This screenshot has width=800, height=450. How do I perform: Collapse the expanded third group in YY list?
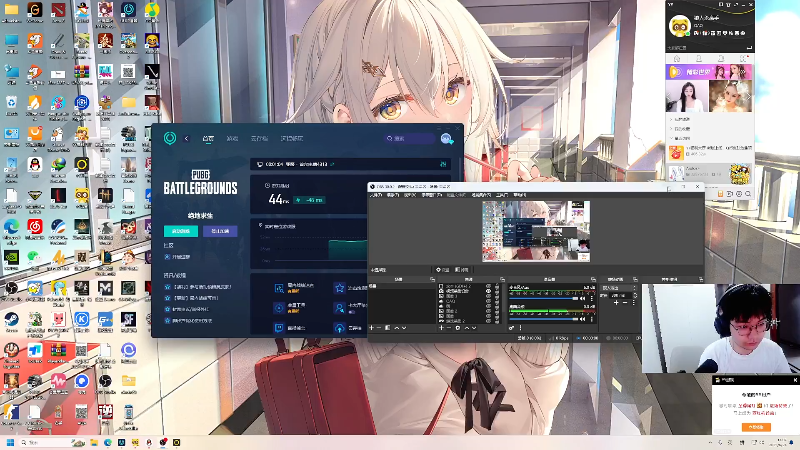pyautogui.click(x=671, y=138)
